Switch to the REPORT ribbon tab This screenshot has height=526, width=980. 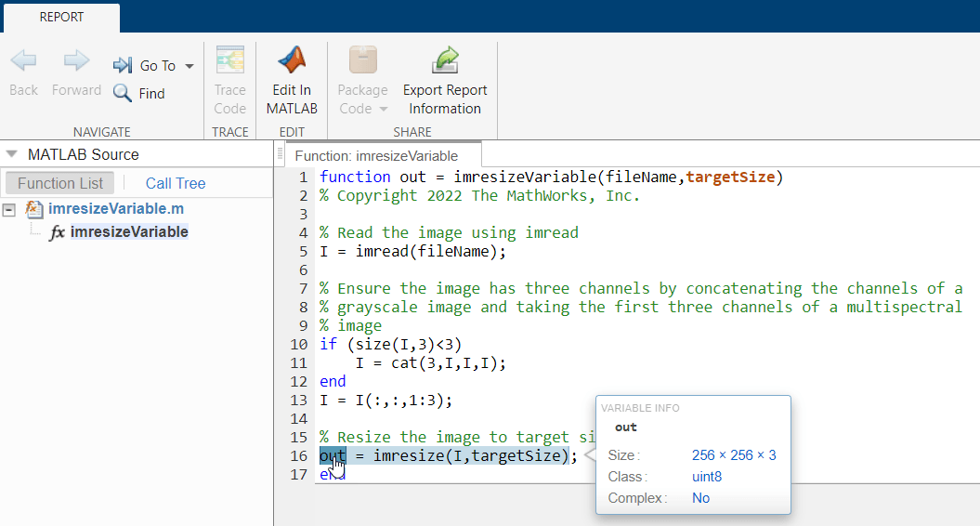(x=61, y=17)
